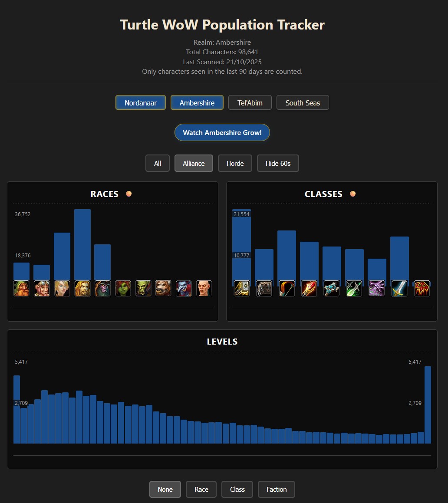Toggle the Ambershire realm button
This screenshot has height=503, width=448.
tap(197, 103)
